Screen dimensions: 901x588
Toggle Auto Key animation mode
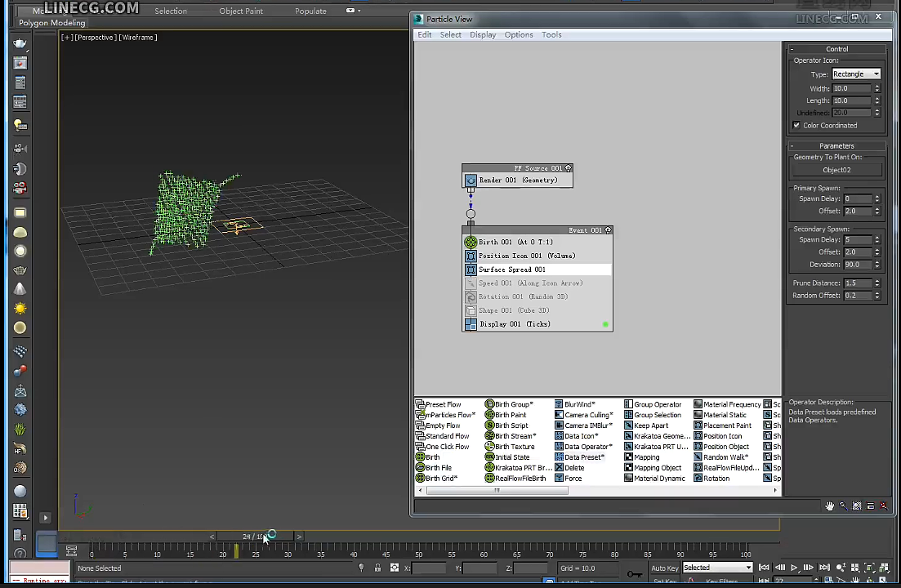click(x=667, y=568)
